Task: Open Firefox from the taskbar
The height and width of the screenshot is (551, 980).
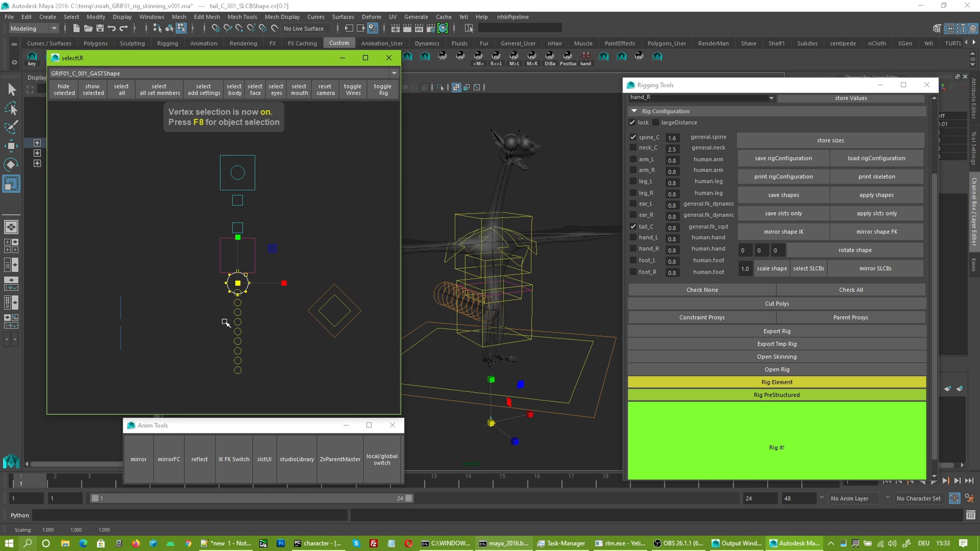Action: tap(136, 543)
